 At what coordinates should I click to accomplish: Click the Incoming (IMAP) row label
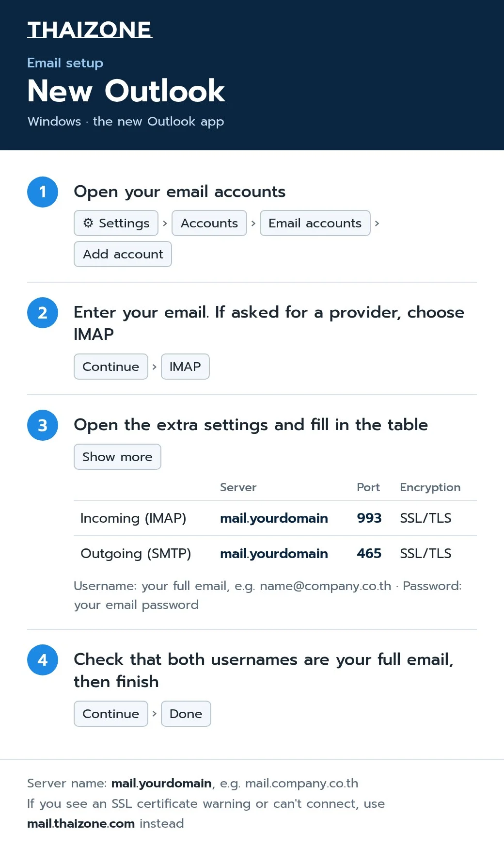point(133,518)
